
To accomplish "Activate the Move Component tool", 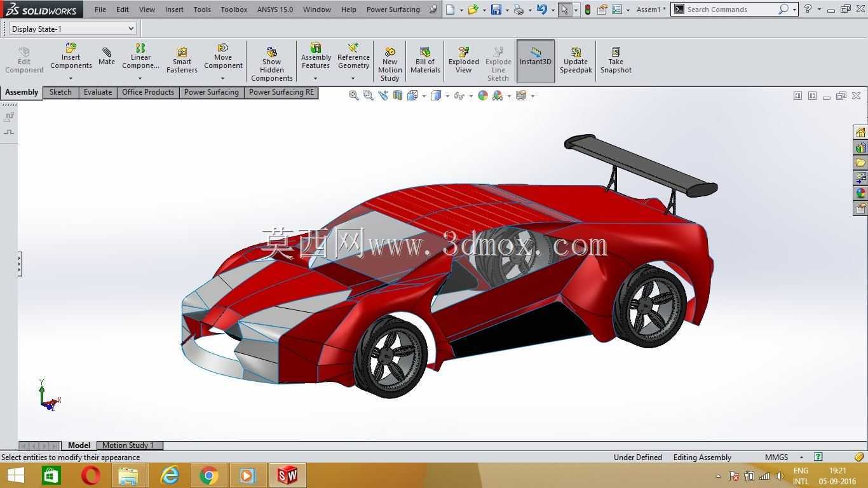I will coord(223,57).
